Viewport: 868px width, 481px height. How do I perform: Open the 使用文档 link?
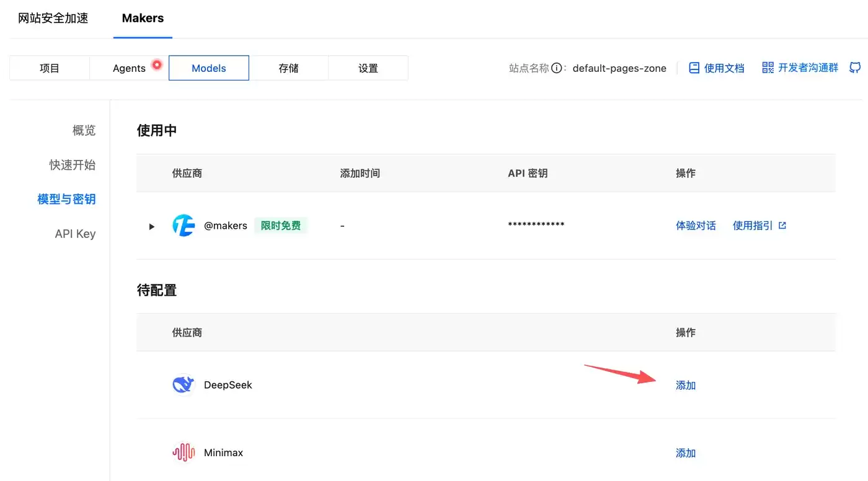point(724,68)
